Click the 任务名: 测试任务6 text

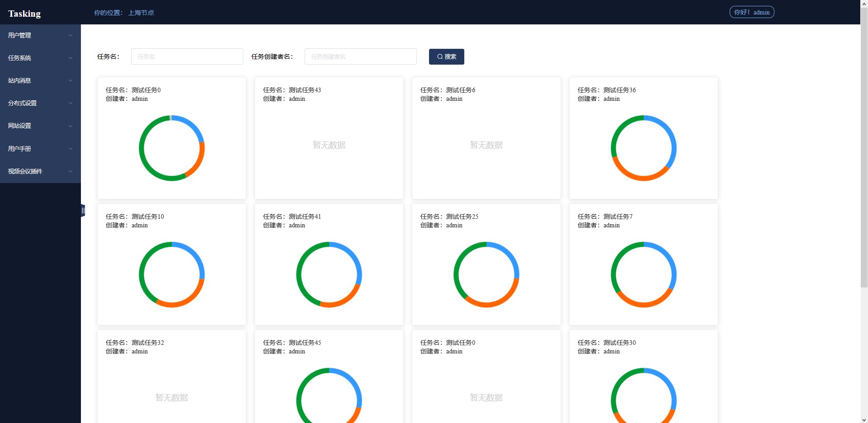pyautogui.click(x=448, y=90)
